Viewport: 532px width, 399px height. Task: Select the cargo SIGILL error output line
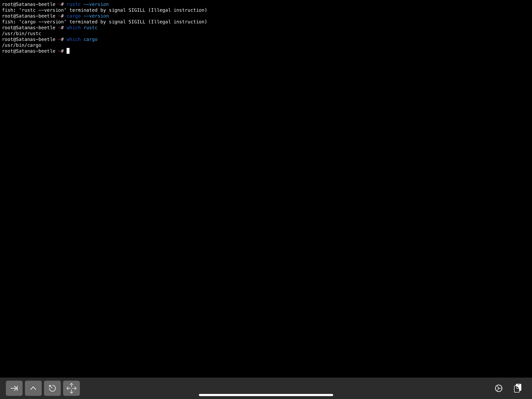pyautogui.click(x=105, y=22)
